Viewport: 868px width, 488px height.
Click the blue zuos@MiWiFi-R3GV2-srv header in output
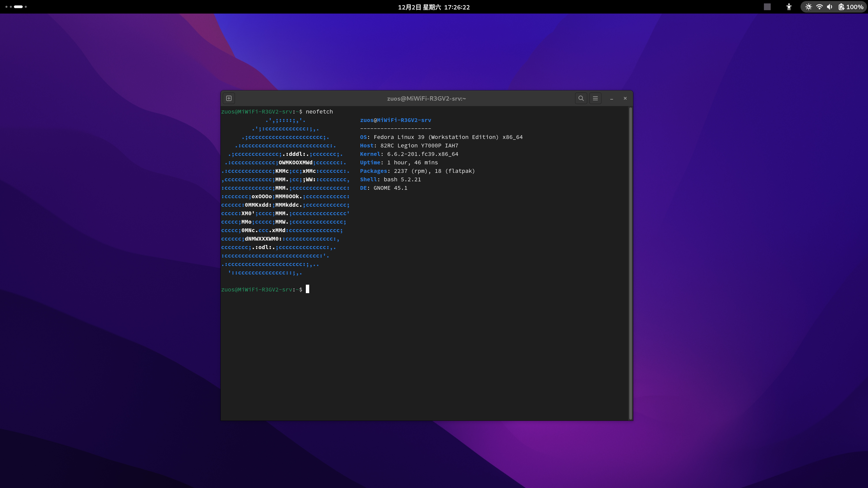coord(395,120)
